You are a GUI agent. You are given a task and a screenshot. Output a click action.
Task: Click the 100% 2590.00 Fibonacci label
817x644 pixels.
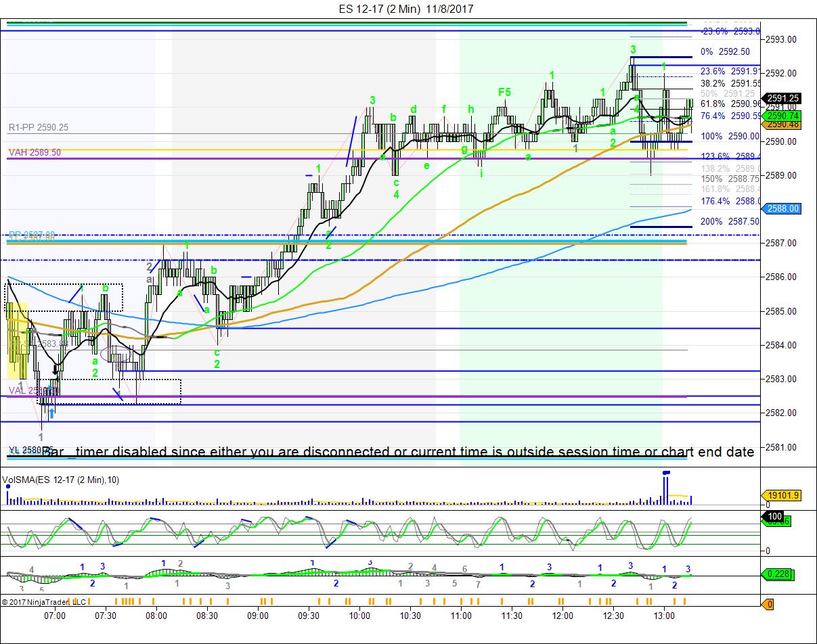click(730, 136)
